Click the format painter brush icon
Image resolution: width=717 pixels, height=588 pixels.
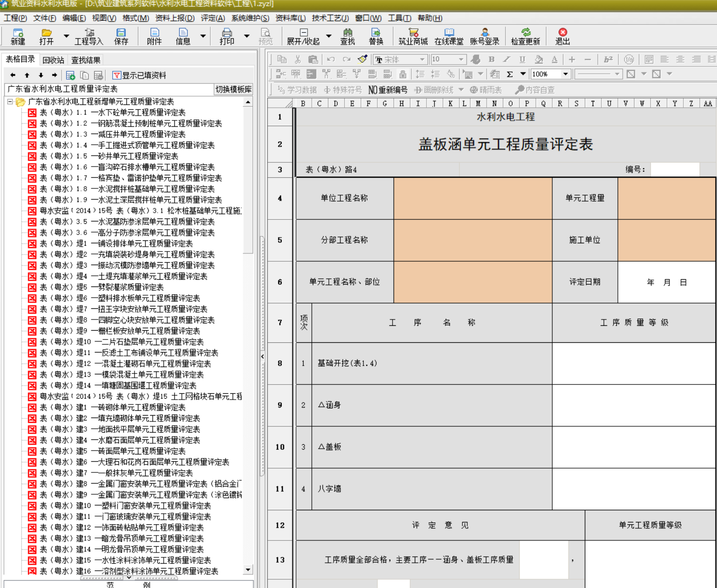point(362,59)
